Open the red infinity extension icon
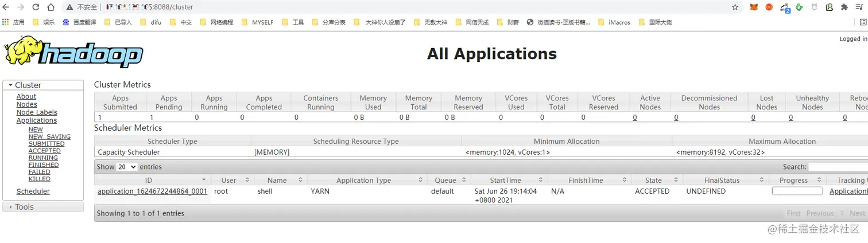Screen dimensions: 868x243 tap(769, 7)
